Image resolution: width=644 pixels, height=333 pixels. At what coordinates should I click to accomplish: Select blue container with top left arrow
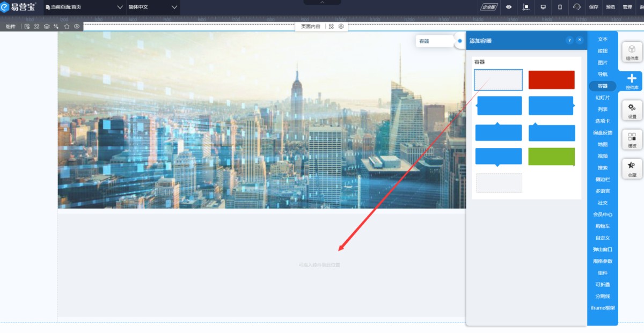[552, 132]
